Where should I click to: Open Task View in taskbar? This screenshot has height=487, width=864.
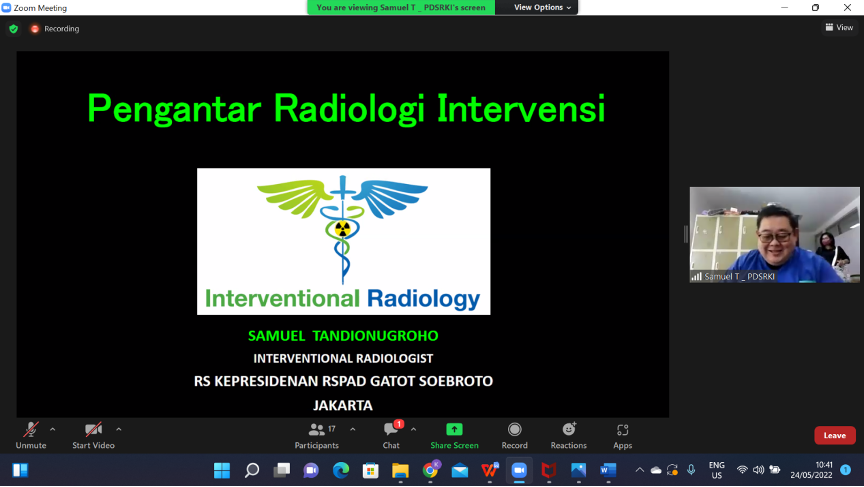282,470
